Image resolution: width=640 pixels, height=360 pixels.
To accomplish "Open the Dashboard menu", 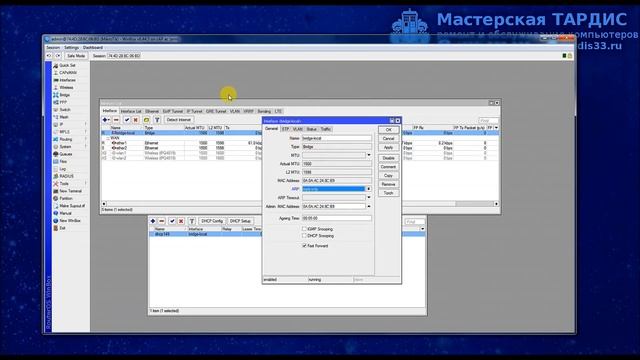I will (x=93, y=47).
